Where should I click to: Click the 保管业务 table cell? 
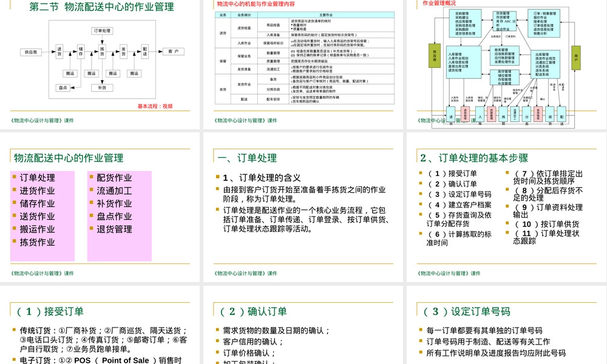pos(244,56)
